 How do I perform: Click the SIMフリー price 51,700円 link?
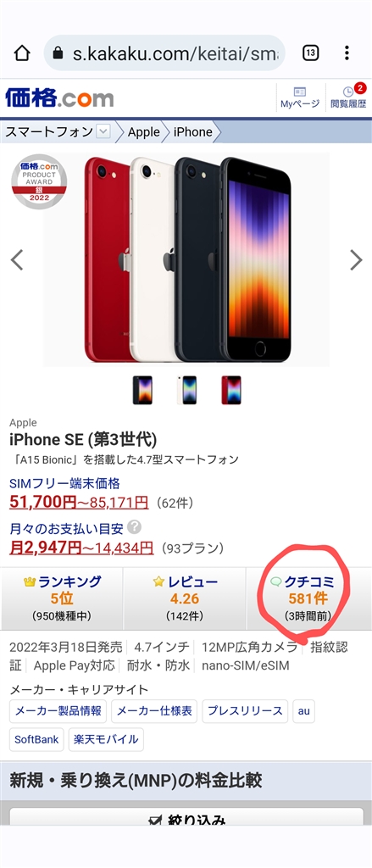tap(42, 503)
